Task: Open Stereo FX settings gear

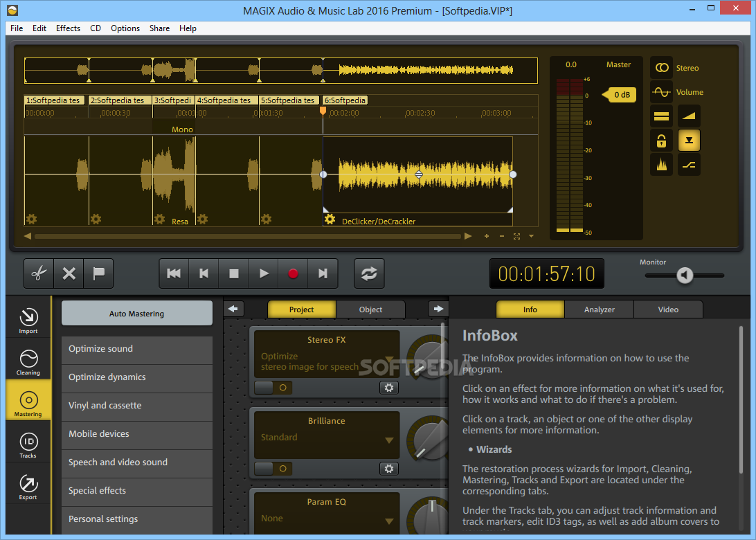Action: click(x=389, y=388)
